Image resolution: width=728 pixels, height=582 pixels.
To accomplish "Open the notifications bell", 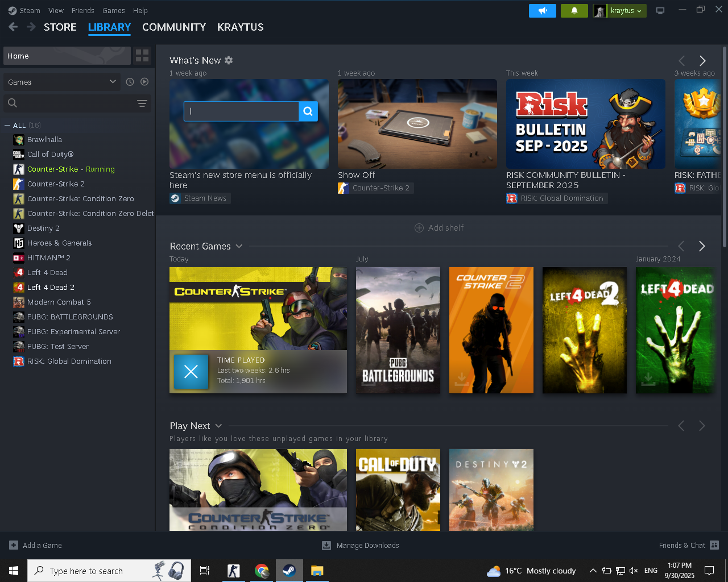I will pos(574,11).
